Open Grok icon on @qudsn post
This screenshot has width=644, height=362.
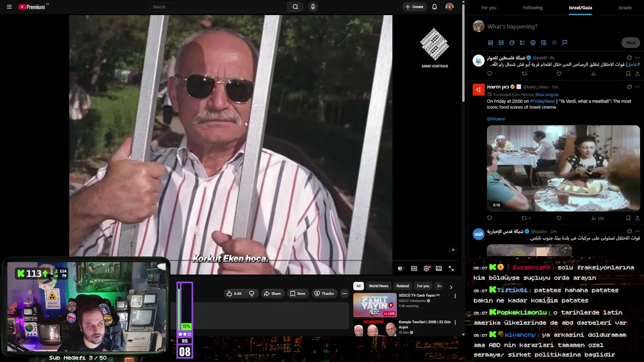629,231
